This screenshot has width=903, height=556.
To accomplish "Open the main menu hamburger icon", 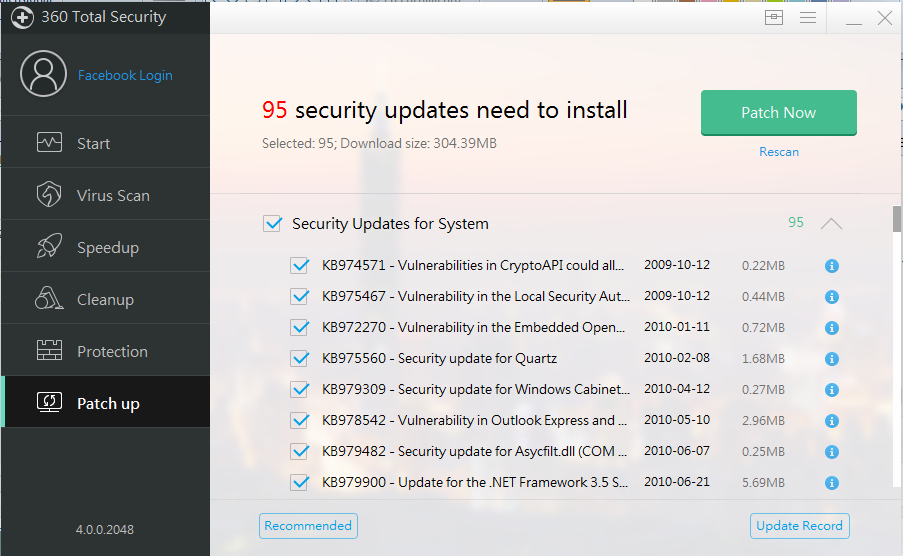I will tap(808, 18).
